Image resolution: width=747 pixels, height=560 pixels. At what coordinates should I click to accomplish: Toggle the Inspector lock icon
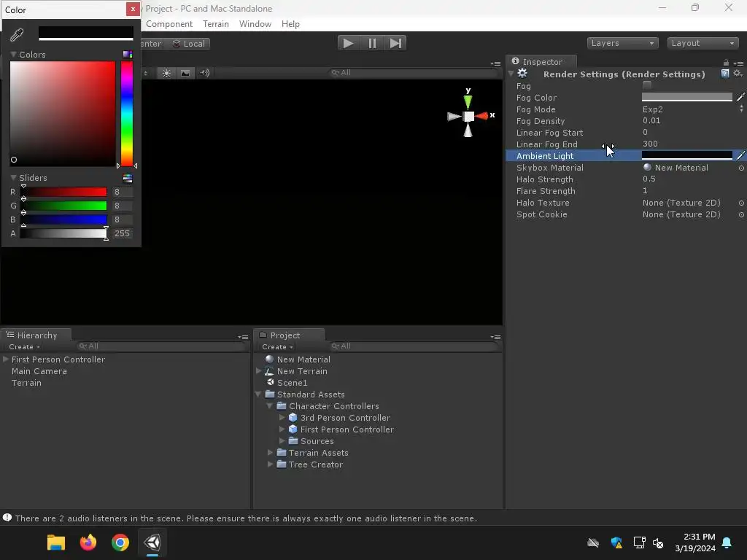point(726,63)
